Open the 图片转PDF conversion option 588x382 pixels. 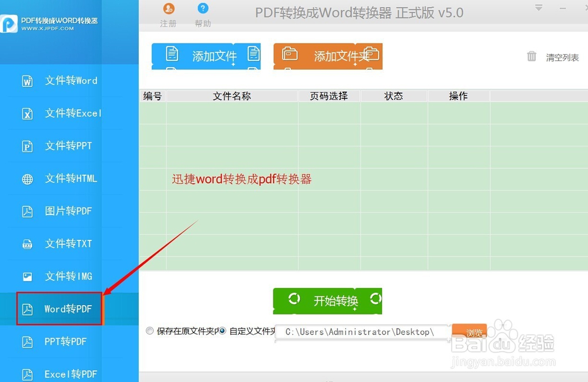pos(28,211)
